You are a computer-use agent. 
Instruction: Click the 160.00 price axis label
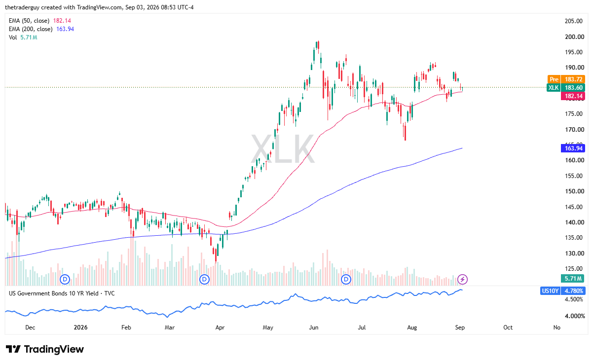tap(574, 160)
